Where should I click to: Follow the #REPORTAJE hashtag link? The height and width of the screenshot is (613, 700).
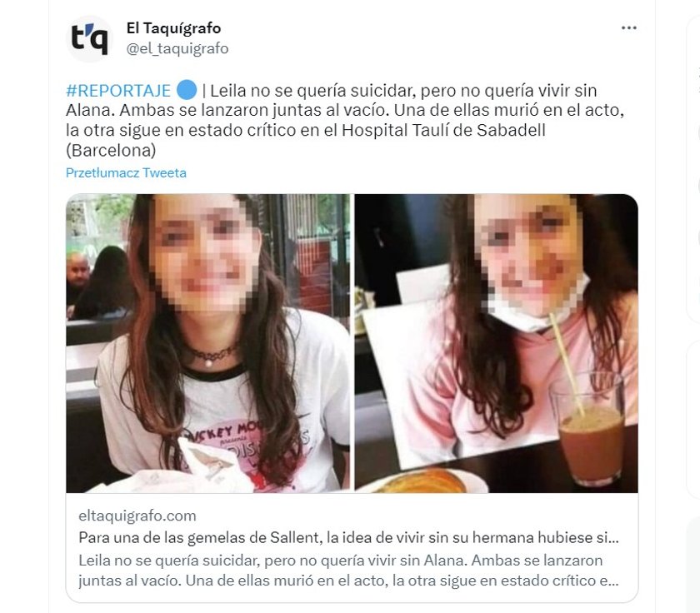click(118, 91)
